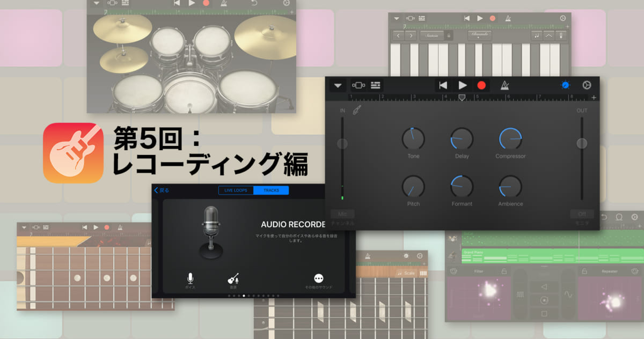
Task: Open the keyboard scale notes icon
Action: click(537, 35)
